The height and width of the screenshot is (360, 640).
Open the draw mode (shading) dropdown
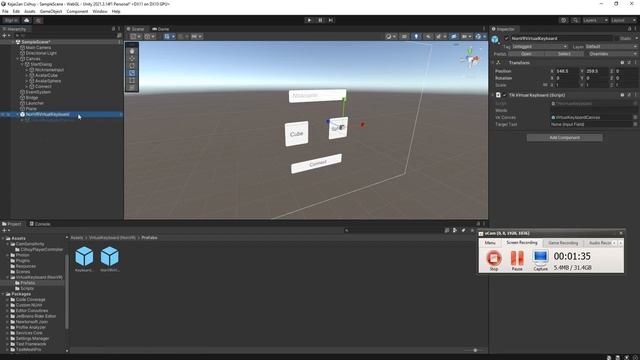[x=390, y=36]
